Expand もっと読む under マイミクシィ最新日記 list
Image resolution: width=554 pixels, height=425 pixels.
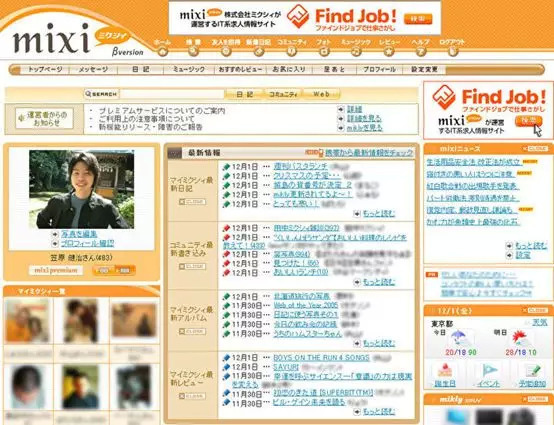pyautogui.click(x=378, y=213)
